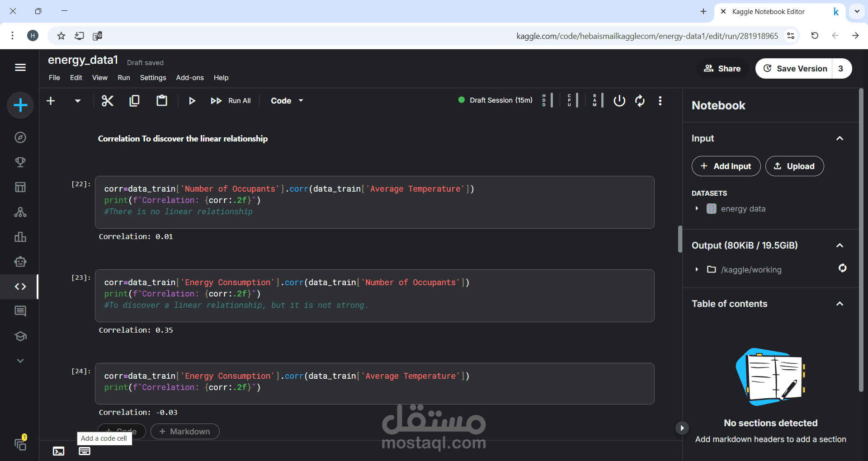Click the Save Version button
Viewport: 868px width, 461px height.
click(794, 69)
